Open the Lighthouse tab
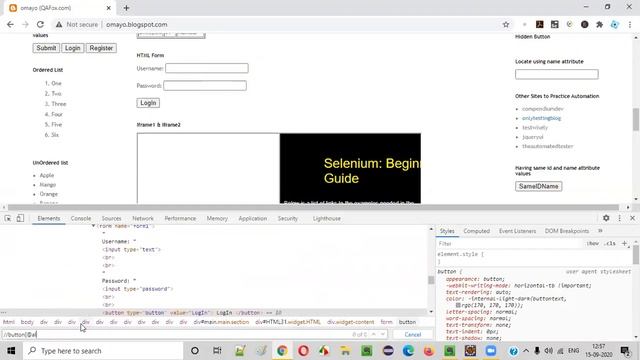 [327, 218]
